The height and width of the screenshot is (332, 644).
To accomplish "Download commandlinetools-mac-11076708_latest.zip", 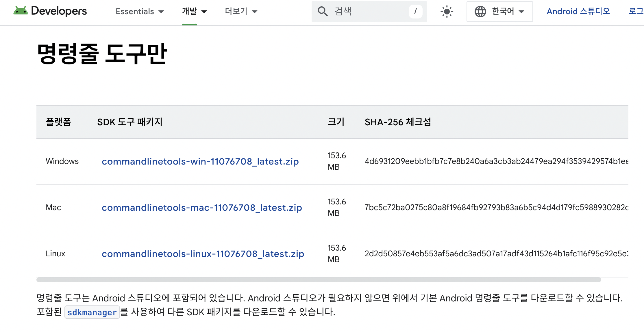I will (x=202, y=208).
